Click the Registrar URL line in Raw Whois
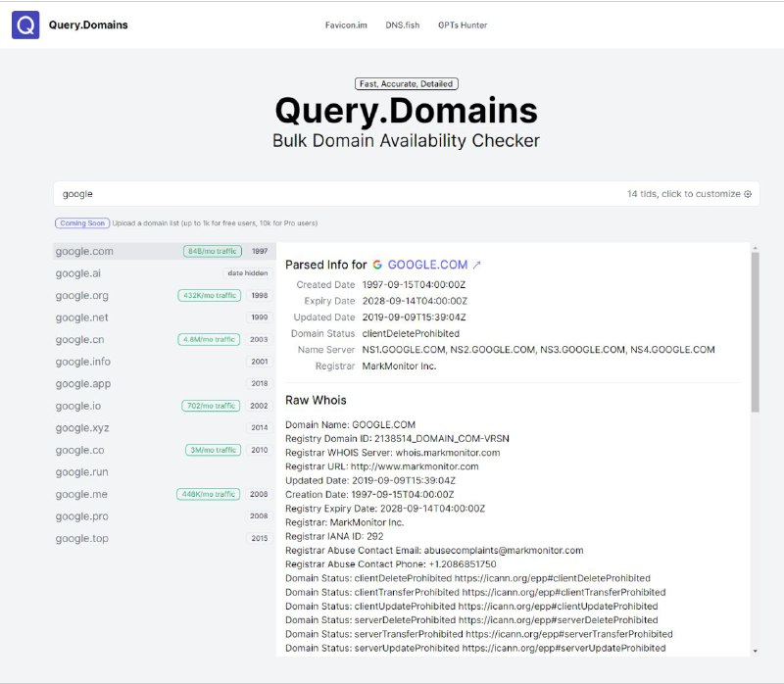This screenshot has width=784, height=684. [382, 466]
